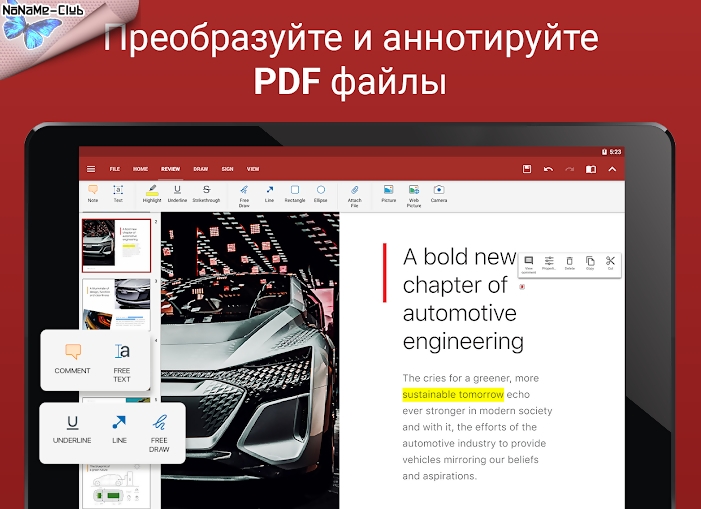Screen dimensions: 701x509
Task: Go to the Sign tab
Action: pyautogui.click(x=227, y=169)
